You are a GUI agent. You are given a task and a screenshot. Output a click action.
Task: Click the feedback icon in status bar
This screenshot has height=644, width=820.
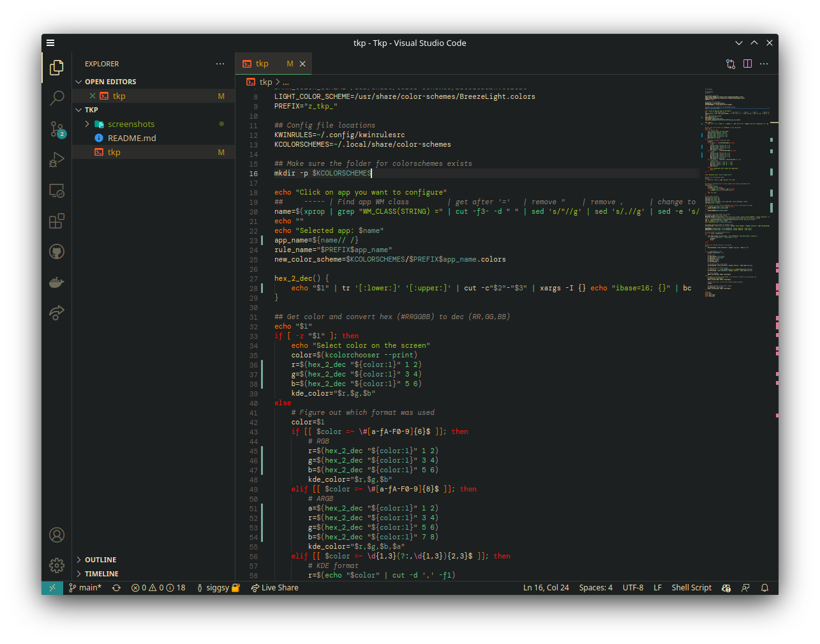tap(745, 588)
